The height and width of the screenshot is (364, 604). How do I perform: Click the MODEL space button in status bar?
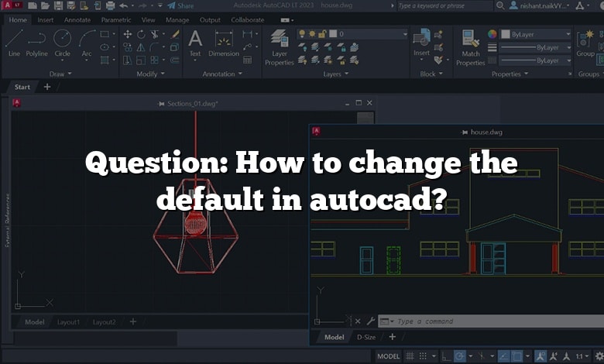click(x=388, y=356)
